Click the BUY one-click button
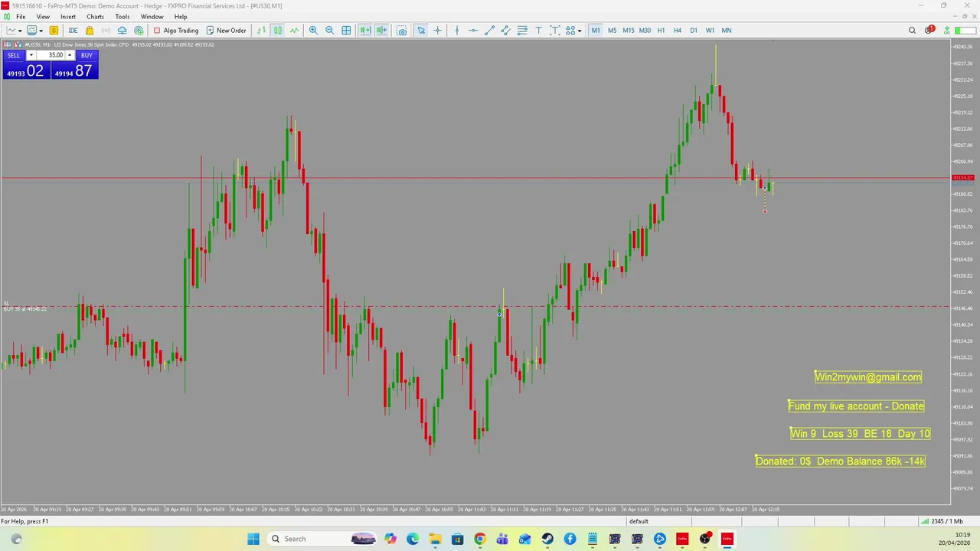This screenshot has width=980, height=551. (87, 55)
